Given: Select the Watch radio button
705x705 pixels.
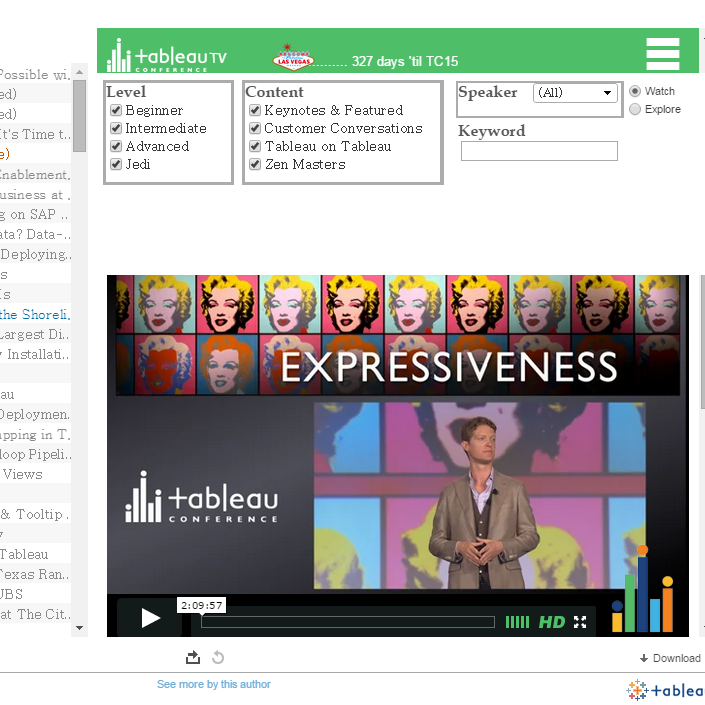Looking at the screenshot, I should [x=635, y=91].
